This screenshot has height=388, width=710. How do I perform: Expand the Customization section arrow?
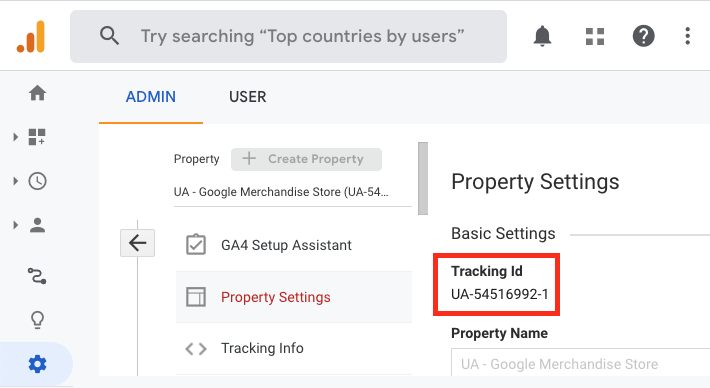(15, 137)
